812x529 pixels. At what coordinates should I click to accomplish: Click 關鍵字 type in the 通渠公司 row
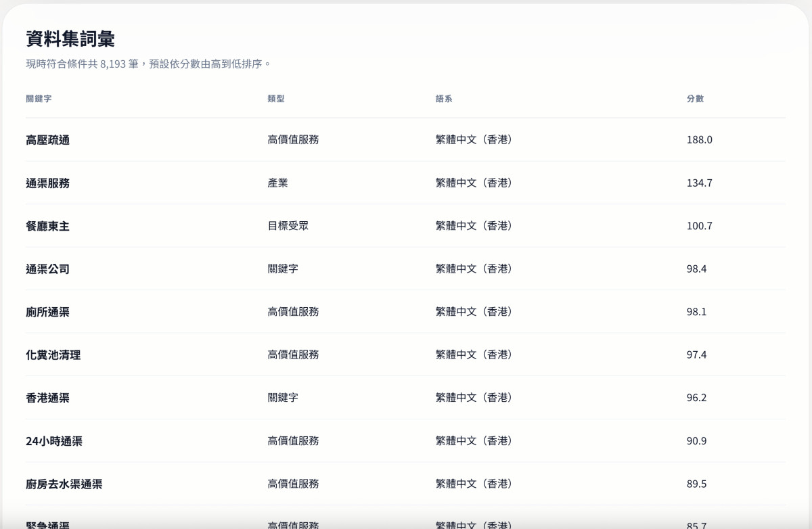283,269
